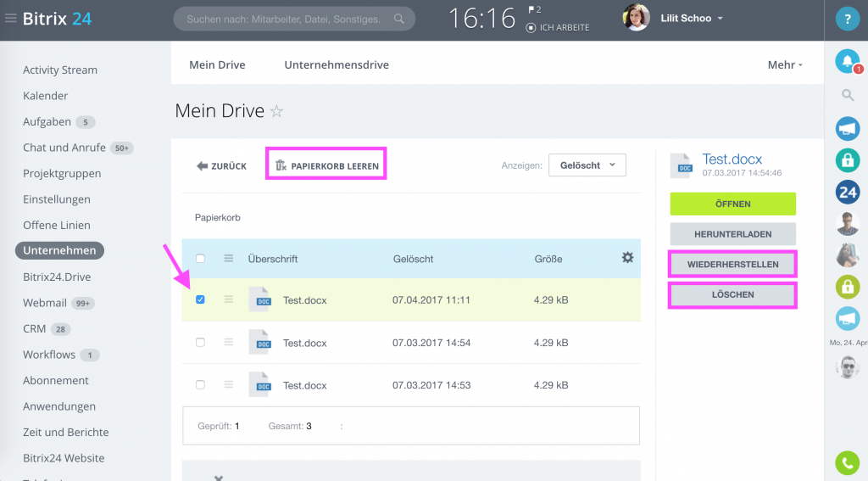Image resolution: width=868 pixels, height=481 pixels.
Task: Click the doc icon of file deleted 07.04.2017 11:11
Action: [260, 299]
